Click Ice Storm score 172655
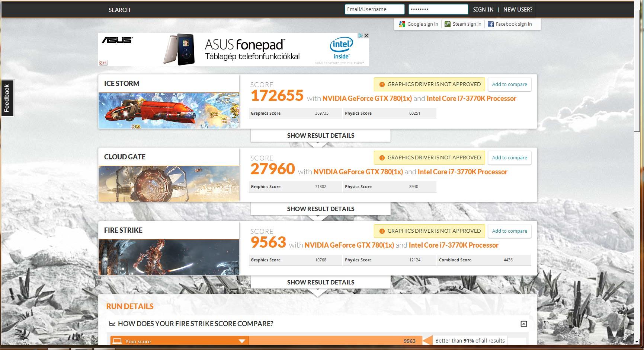This screenshot has width=644, height=350. coord(277,96)
